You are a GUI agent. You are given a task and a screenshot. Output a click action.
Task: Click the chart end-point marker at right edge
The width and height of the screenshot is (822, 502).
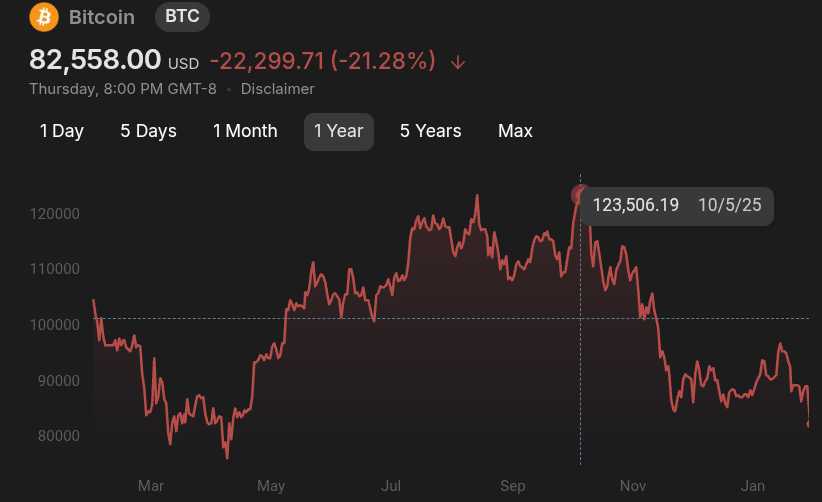tap(808, 425)
